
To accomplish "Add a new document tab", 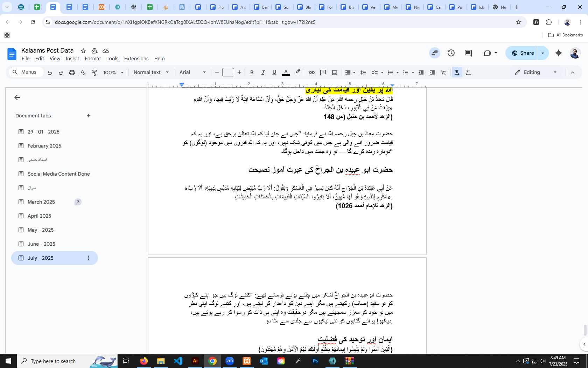I will [89, 116].
